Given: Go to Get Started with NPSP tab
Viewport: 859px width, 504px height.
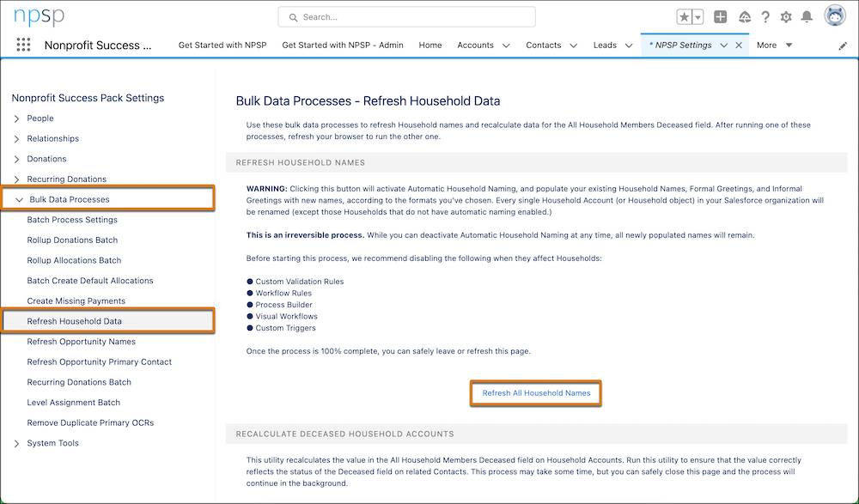Looking at the screenshot, I should point(222,46).
